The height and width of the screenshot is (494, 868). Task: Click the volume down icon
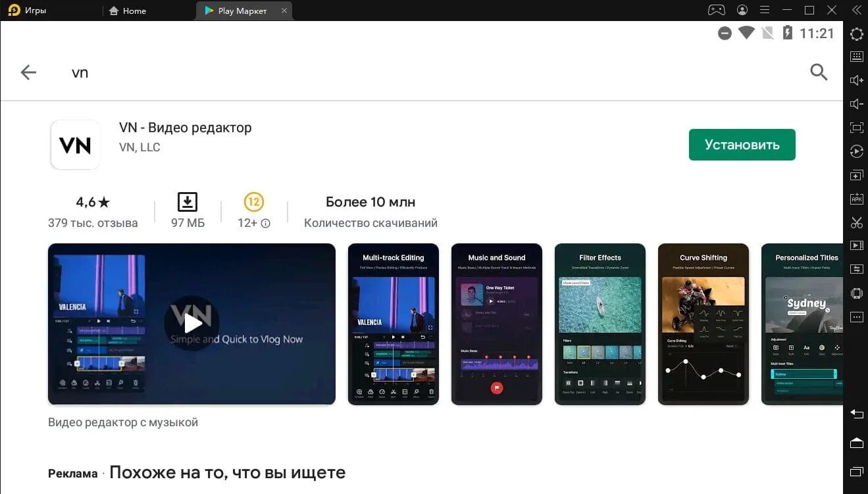click(856, 104)
